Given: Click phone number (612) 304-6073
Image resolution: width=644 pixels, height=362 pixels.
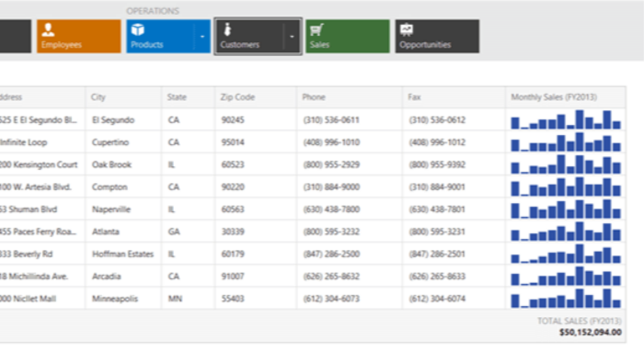Looking at the screenshot, I should point(331,299).
